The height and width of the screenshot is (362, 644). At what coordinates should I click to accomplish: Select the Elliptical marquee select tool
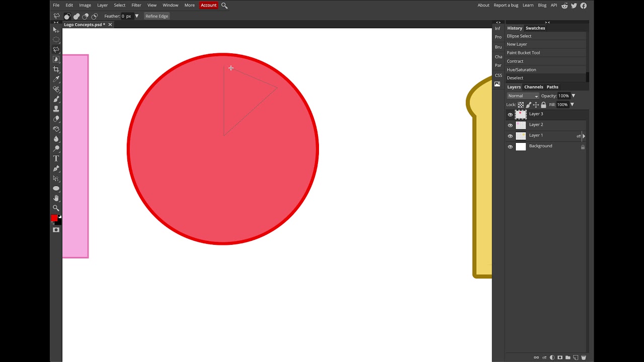(x=56, y=40)
